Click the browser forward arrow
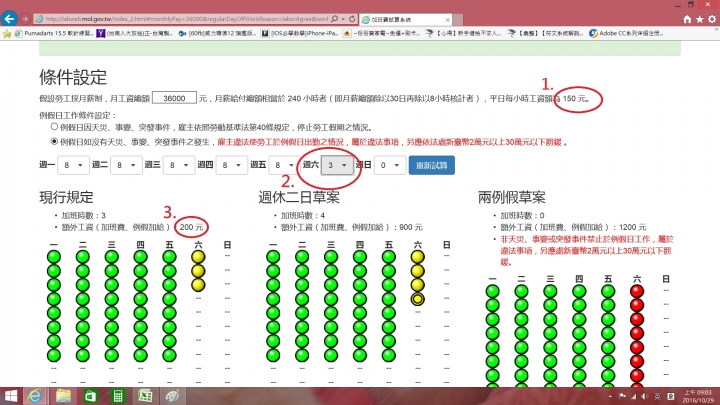720x405 pixels. pos(25,19)
